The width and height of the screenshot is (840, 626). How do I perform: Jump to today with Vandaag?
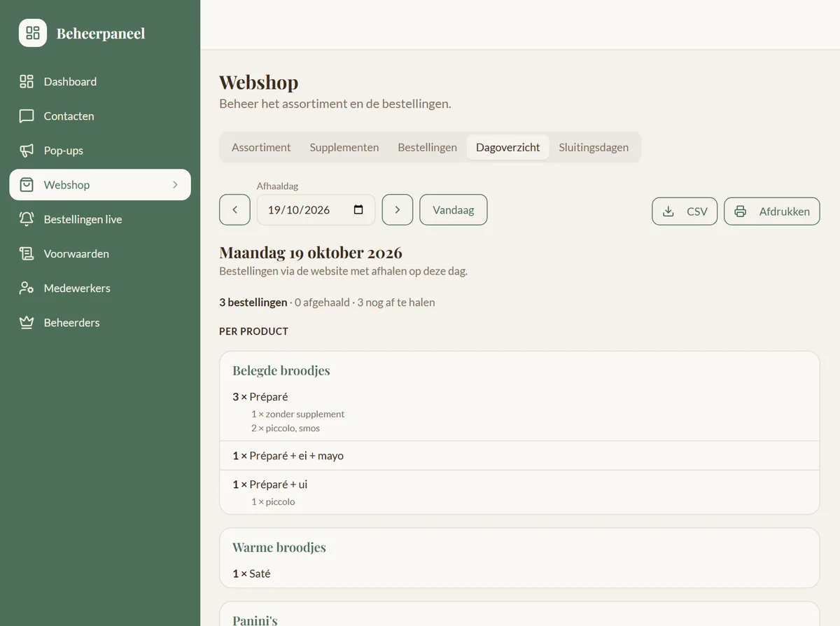(454, 209)
